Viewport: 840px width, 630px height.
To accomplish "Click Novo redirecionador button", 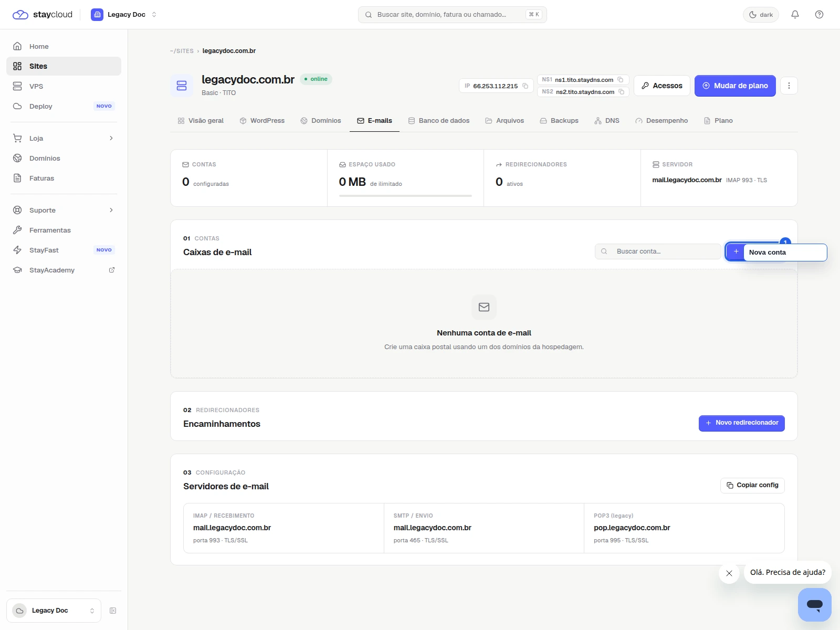I will click(x=741, y=423).
